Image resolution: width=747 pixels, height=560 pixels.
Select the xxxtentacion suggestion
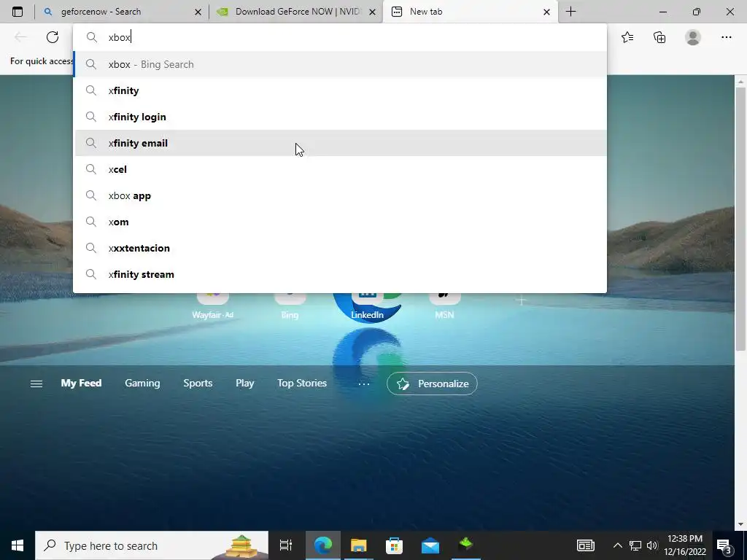tap(341, 248)
